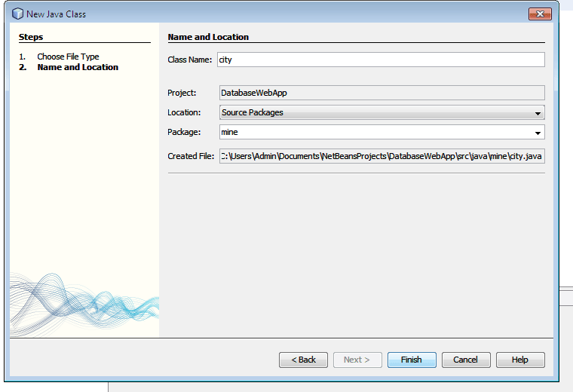The width and height of the screenshot is (573, 392).
Task: Expand the Package dropdown arrow
Action: 538,133
